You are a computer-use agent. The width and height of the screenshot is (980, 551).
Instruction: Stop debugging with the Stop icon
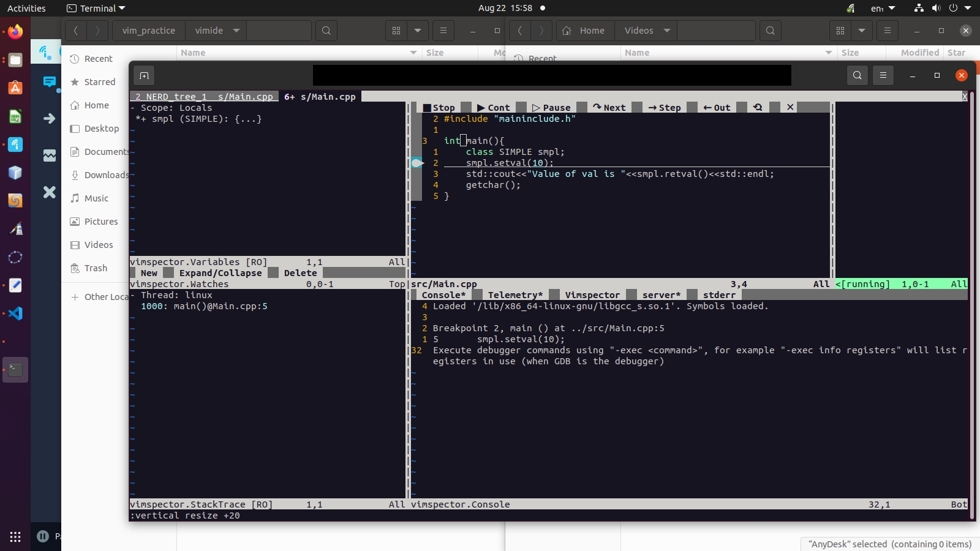point(440,107)
